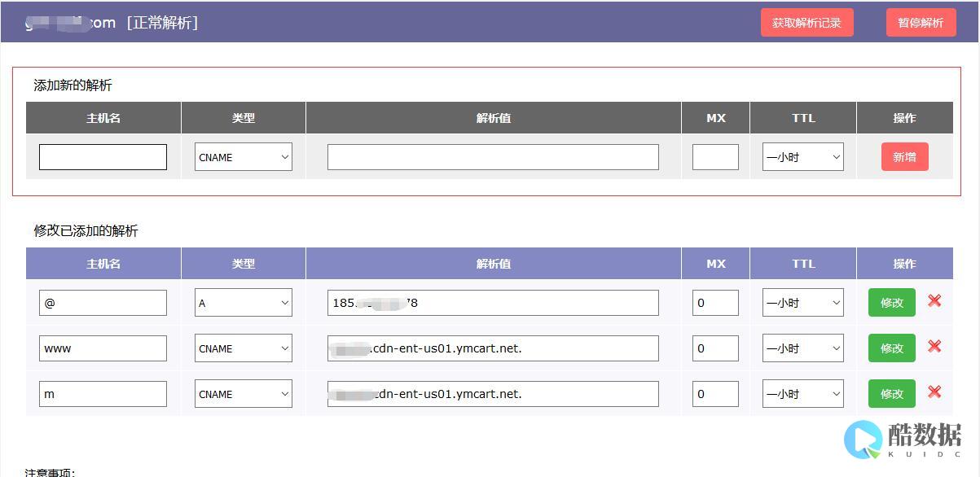Click hostname field containing www

tap(103, 348)
